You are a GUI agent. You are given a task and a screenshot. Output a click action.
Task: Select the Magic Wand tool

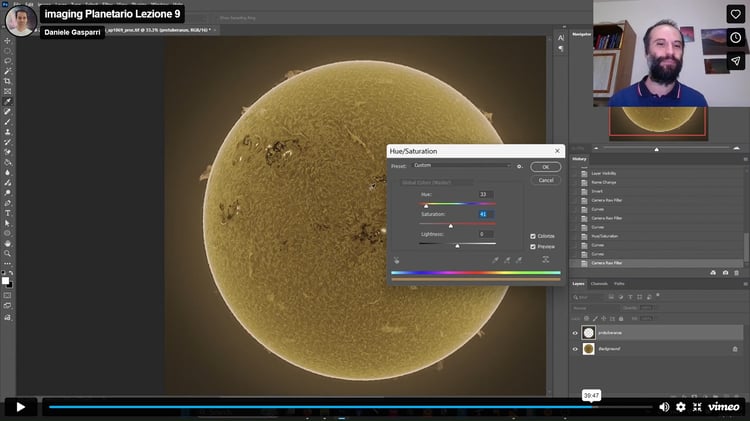7,71
